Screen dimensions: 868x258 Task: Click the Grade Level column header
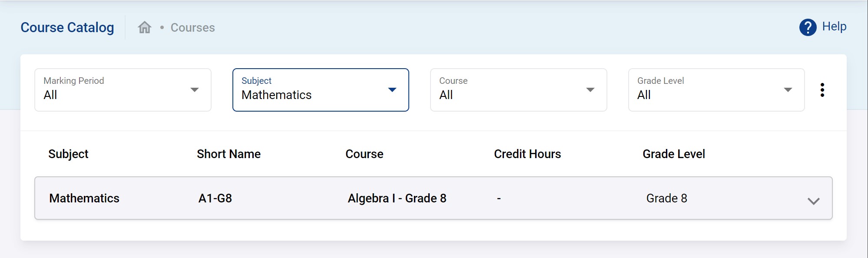pyautogui.click(x=673, y=154)
